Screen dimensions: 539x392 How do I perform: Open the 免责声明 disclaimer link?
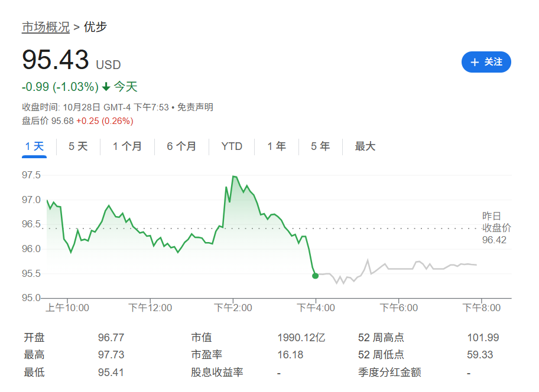pyautogui.click(x=195, y=107)
